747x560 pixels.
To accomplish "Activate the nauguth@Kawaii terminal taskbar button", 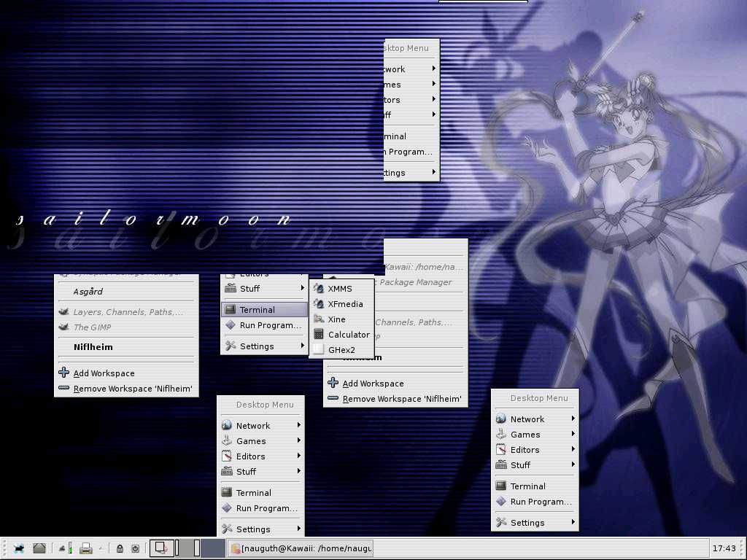I will point(301,548).
